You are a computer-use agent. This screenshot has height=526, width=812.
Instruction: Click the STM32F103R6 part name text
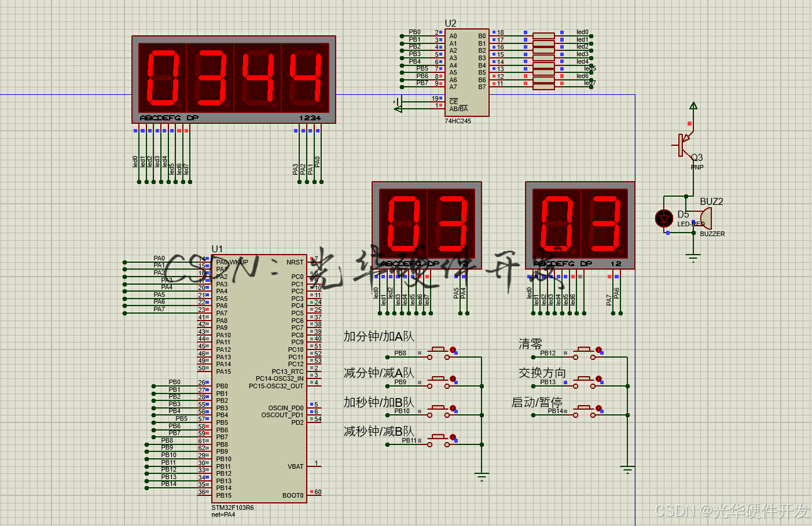coord(233,507)
